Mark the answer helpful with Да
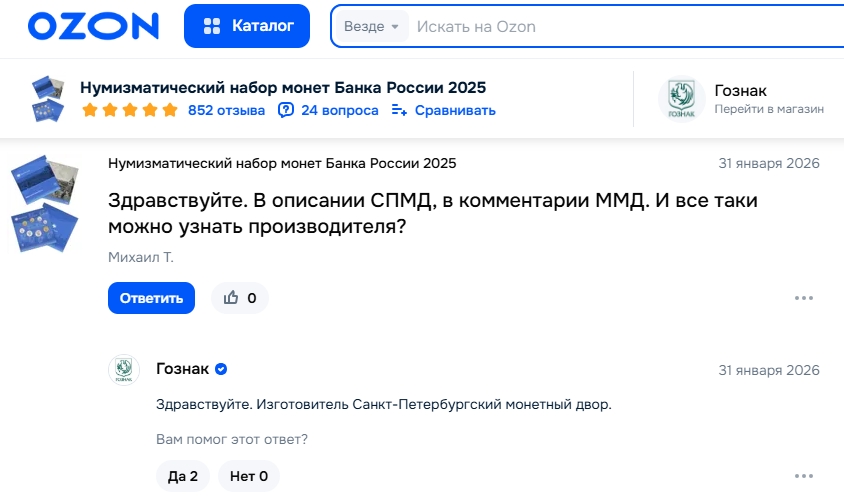The width and height of the screenshot is (844, 501). point(182,476)
